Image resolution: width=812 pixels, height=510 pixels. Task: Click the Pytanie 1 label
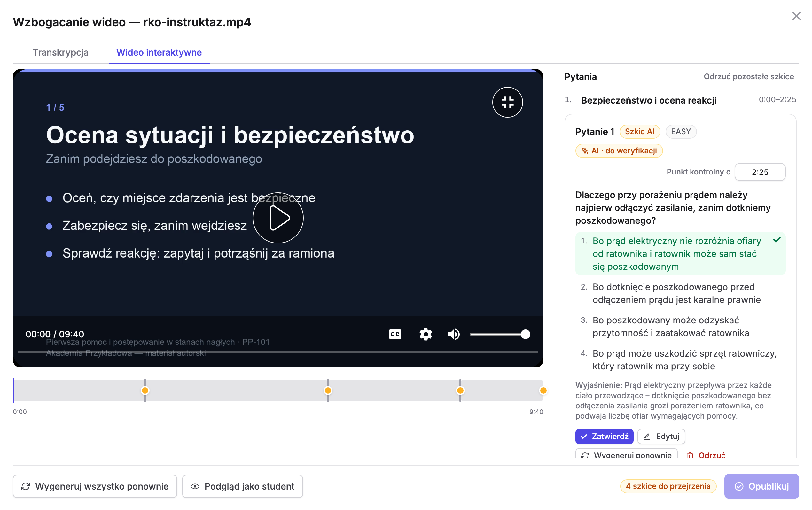595,131
